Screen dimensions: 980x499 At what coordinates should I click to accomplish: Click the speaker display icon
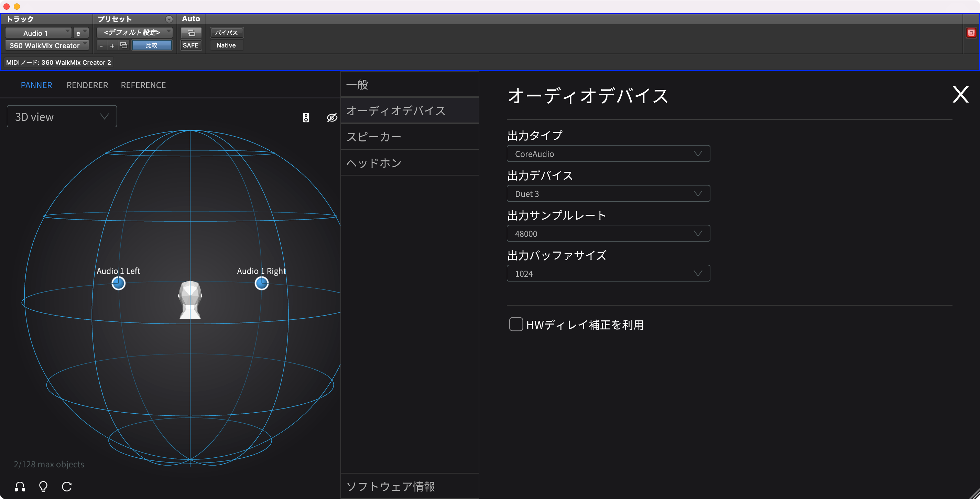pyautogui.click(x=306, y=118)
